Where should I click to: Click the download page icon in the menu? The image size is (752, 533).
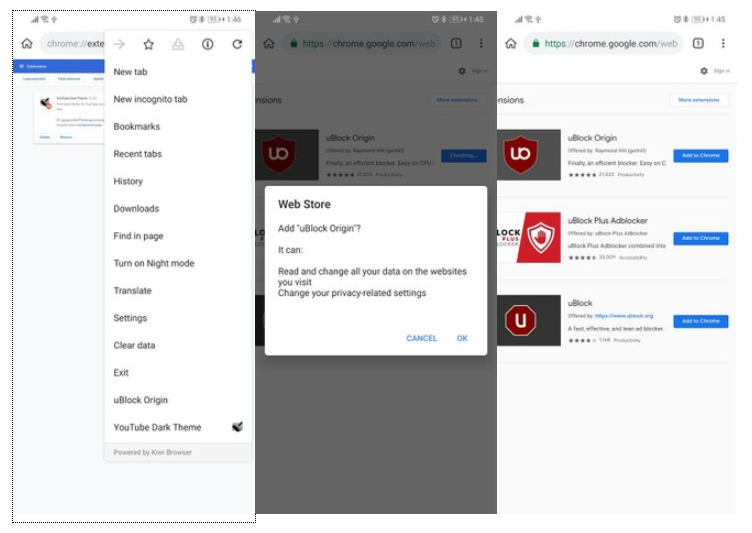click(178, 44)
